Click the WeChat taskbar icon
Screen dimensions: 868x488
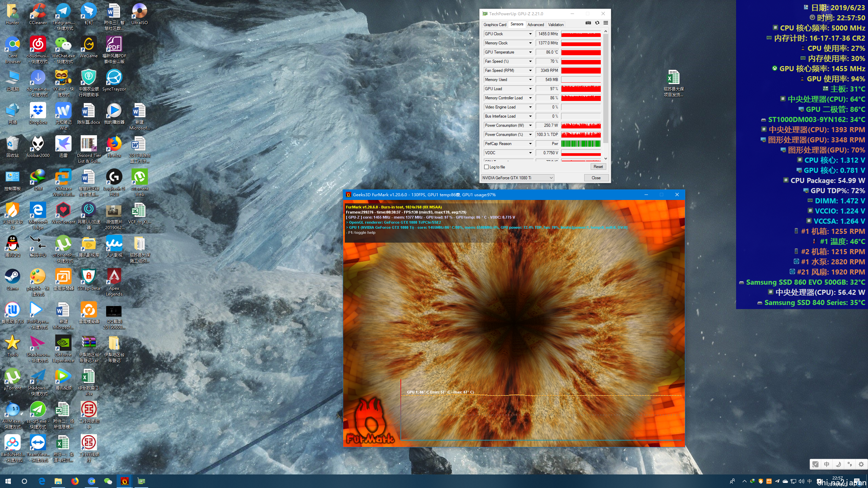tap(108, 481)
